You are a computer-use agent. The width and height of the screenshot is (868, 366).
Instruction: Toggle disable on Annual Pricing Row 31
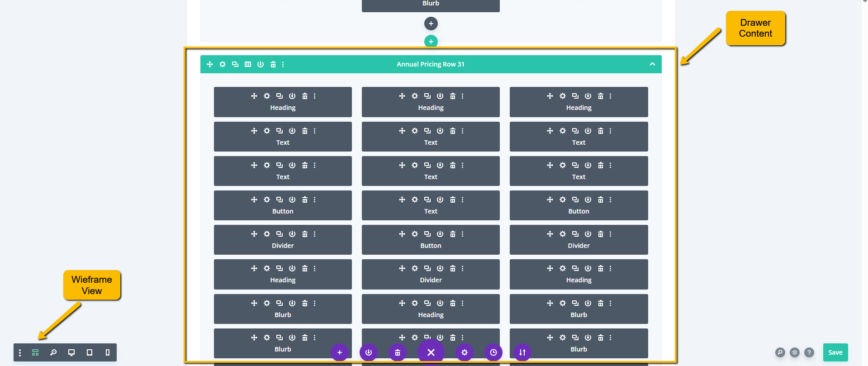tap(261, 64)
